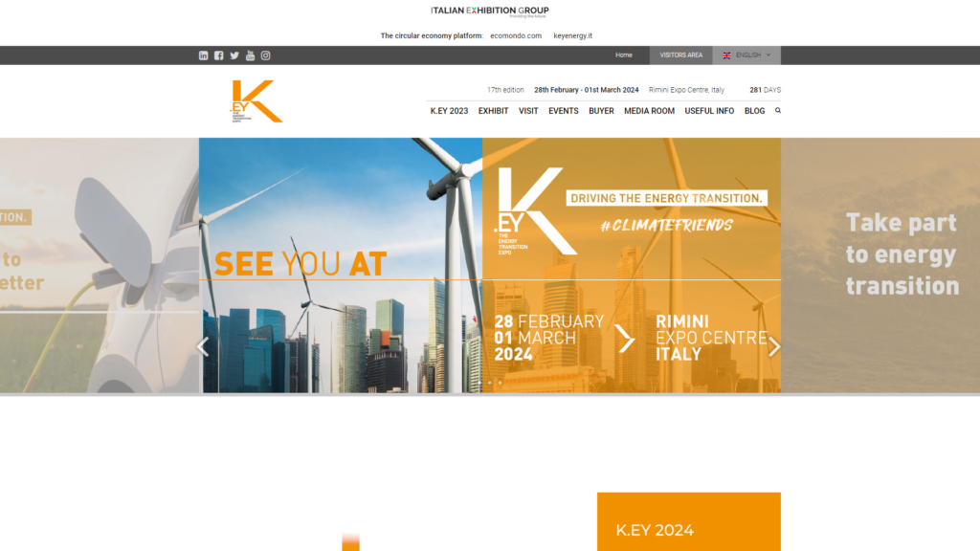Screen dimensions: 980x551
Task: Go to the previous carousel slide arrow
Action: tap(203, 346)
